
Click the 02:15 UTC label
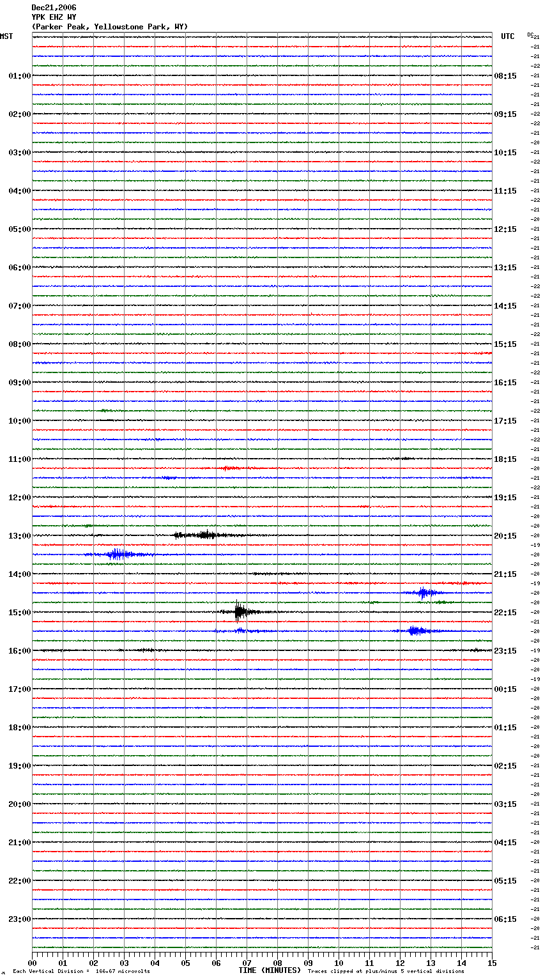tap(505, 766)
